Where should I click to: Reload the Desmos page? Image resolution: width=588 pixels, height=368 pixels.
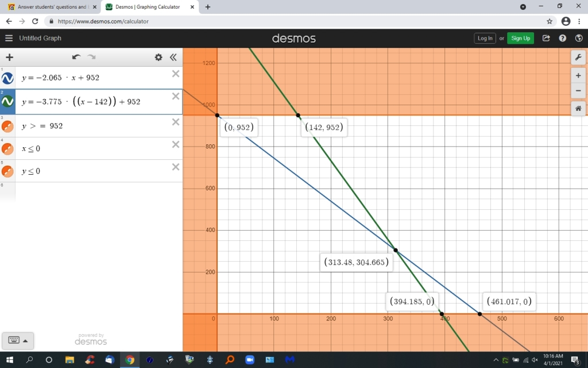tap(35, 21)
